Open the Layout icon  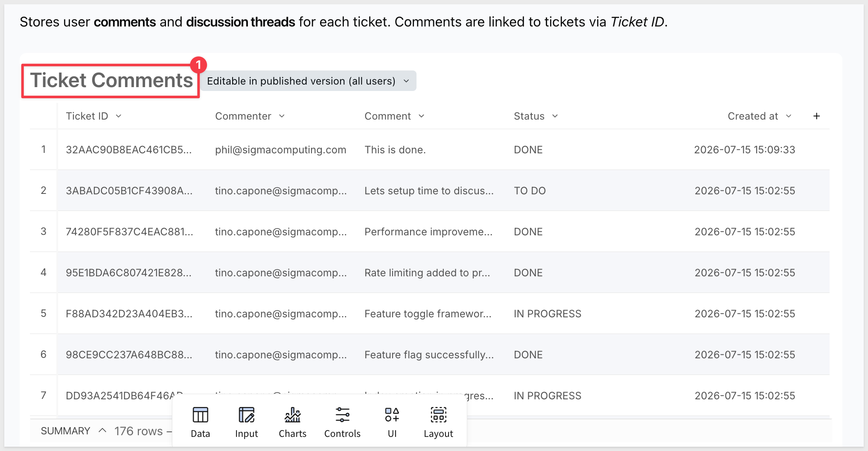coord(438,415)
